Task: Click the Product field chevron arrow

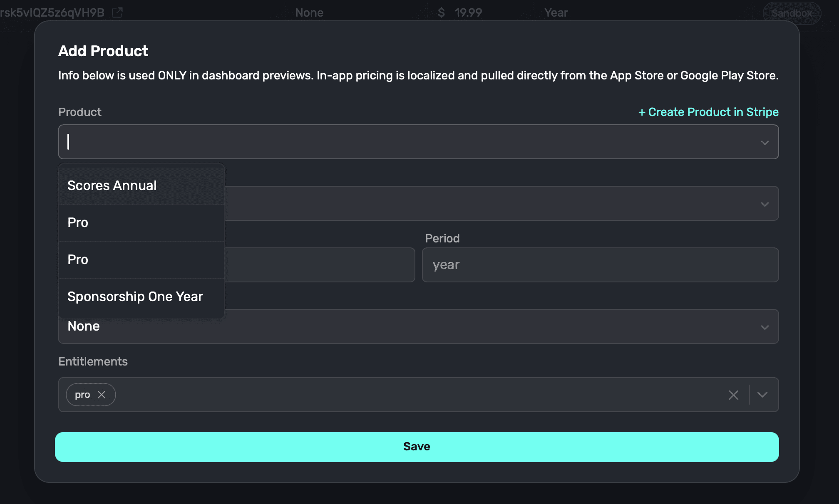Action: pyautogui.click(x=765, y=143)
